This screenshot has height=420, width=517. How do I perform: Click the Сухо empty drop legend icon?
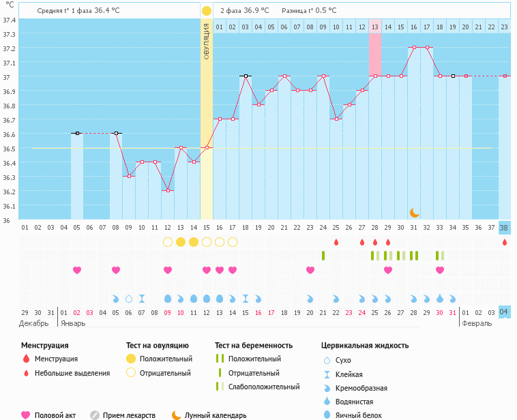pyautogui.click(x=327, y=360)
